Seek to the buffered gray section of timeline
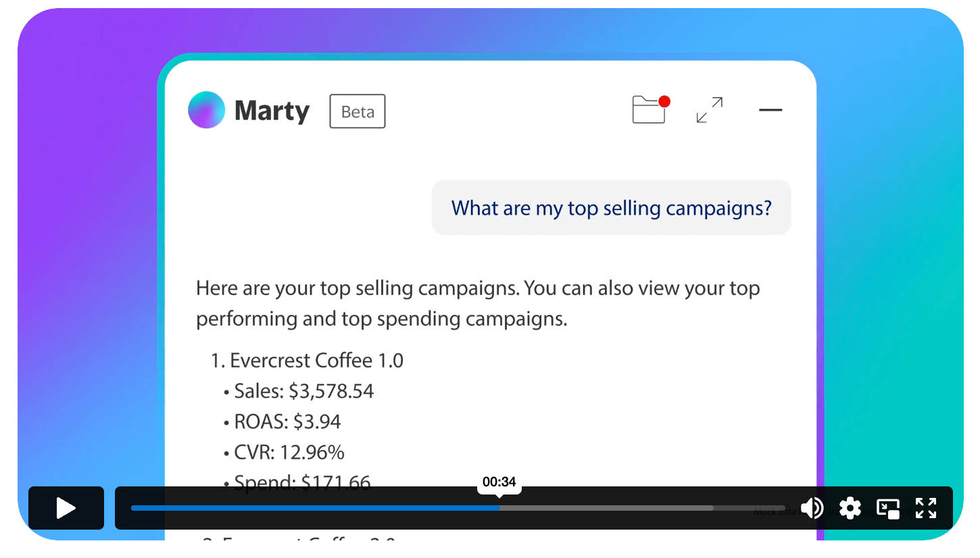 click(608, 508)
